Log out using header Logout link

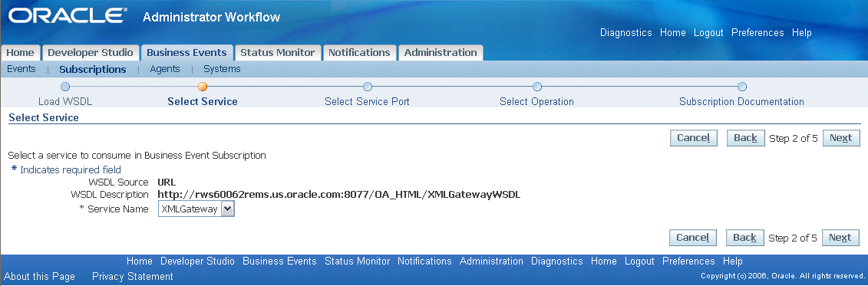tap(708, 33)
